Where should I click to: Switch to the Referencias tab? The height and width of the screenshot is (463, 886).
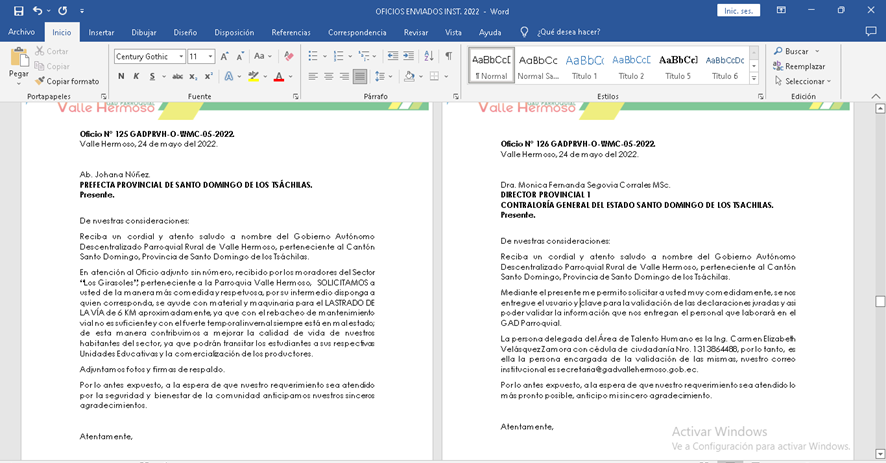click(x=291, y=32)
